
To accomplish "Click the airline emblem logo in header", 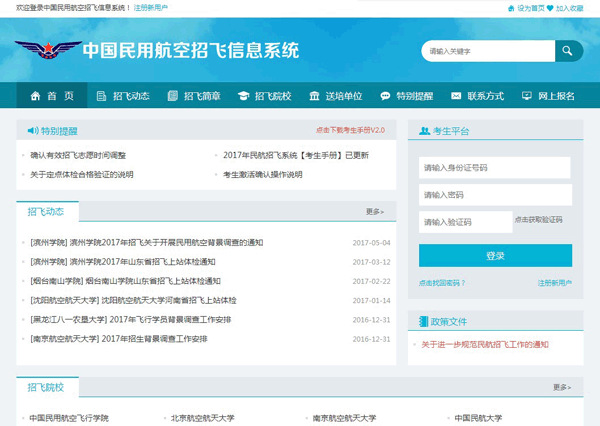I will [x=47, y=52].
